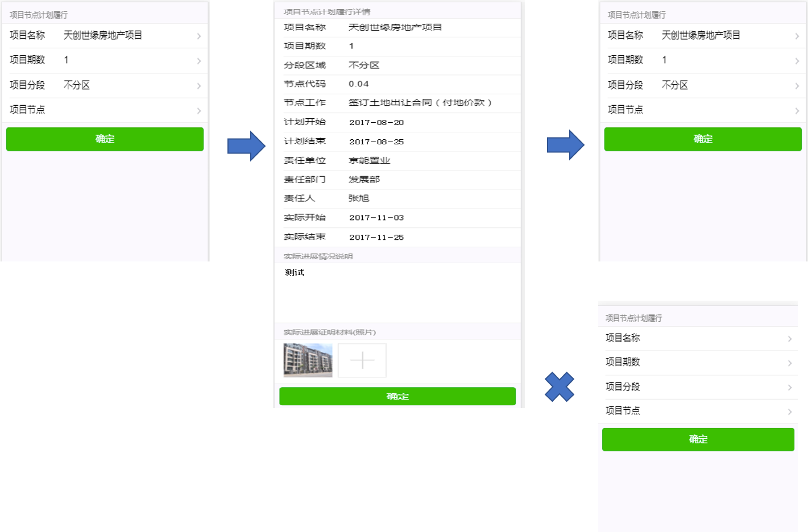This screenshot has height=532, width=808.
Task: Tap the plus icon to add a photo
Action: coord(362,360)
